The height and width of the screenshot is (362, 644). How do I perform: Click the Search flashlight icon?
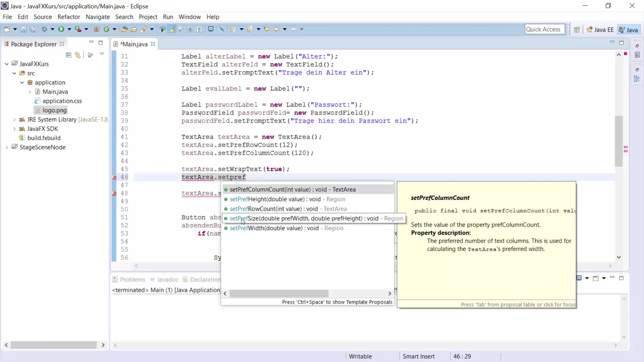(144, 29)
